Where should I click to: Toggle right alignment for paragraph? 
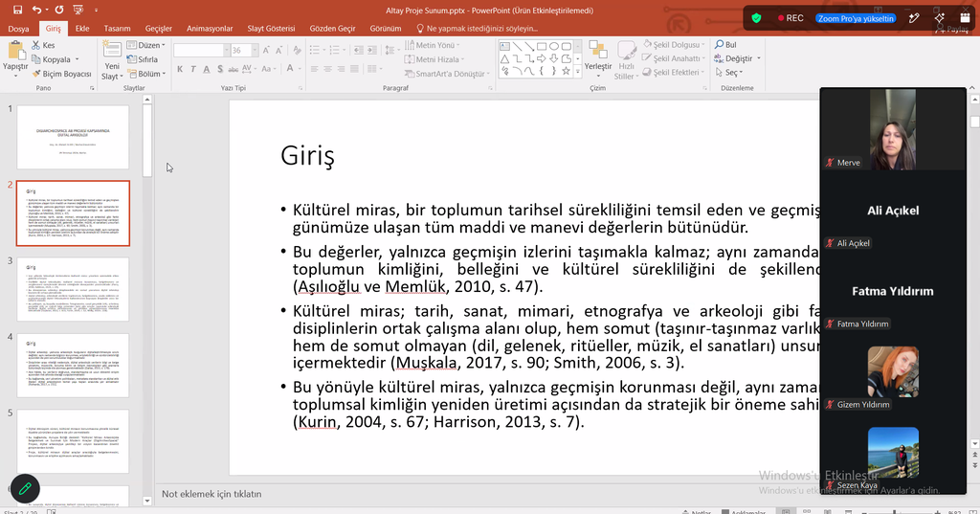tap(341, 69)
